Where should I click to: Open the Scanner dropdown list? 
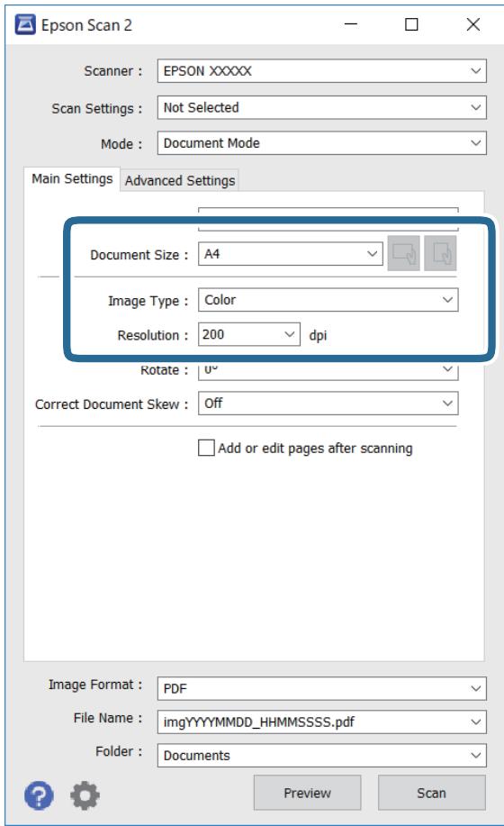pos(322,70)
